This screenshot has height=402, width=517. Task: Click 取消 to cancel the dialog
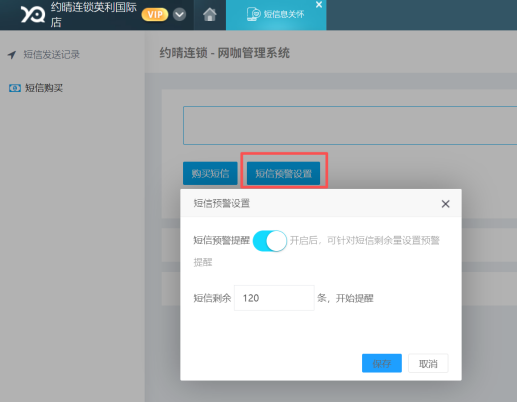click(428, 363)
